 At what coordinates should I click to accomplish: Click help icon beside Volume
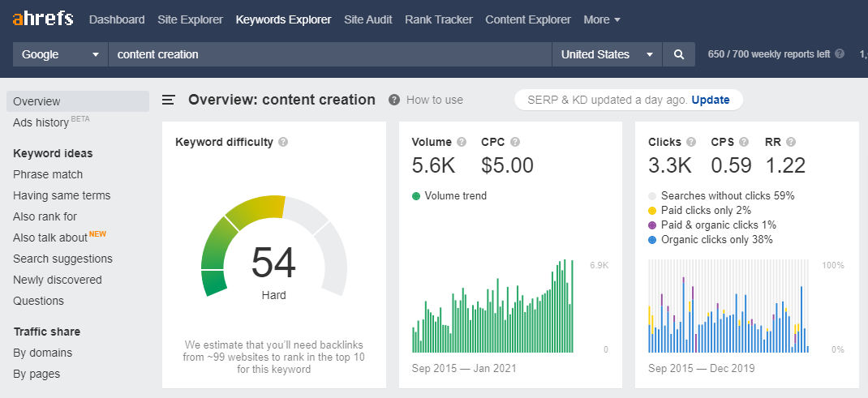pyautogui.click(x=462, y=142)
